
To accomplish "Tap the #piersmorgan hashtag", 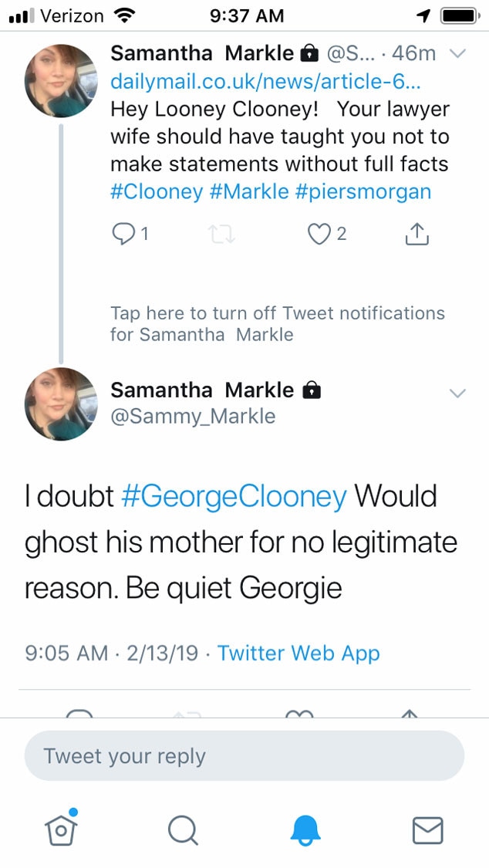I will coord(363,191).
